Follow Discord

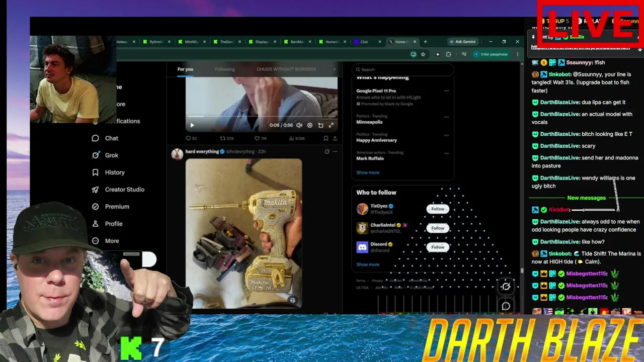pyautogui.click(x=438, y=247)
